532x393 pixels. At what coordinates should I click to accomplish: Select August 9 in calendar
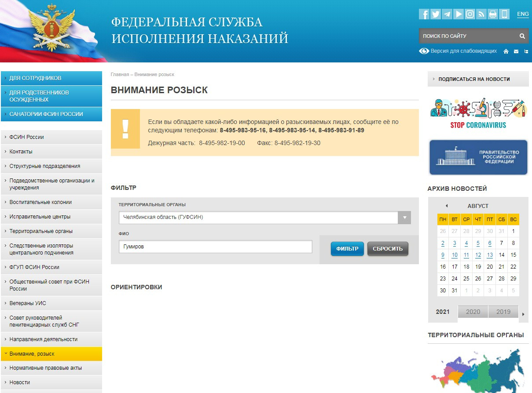[443, 255]
